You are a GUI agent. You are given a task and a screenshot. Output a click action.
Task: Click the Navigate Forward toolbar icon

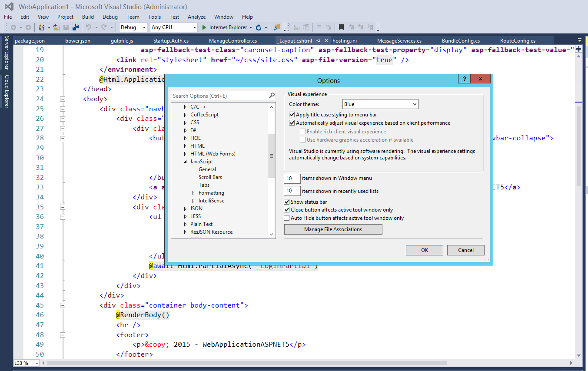[28, 27]
